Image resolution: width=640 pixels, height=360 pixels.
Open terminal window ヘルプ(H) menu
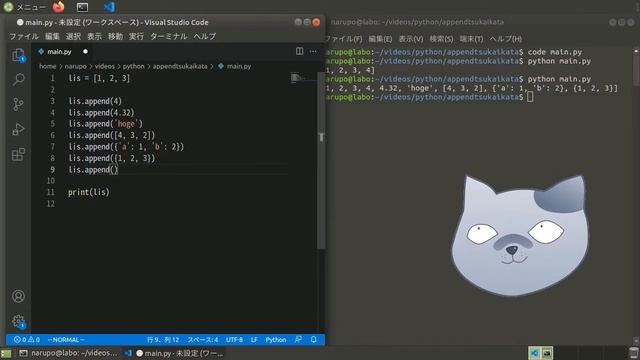[506, 39]
